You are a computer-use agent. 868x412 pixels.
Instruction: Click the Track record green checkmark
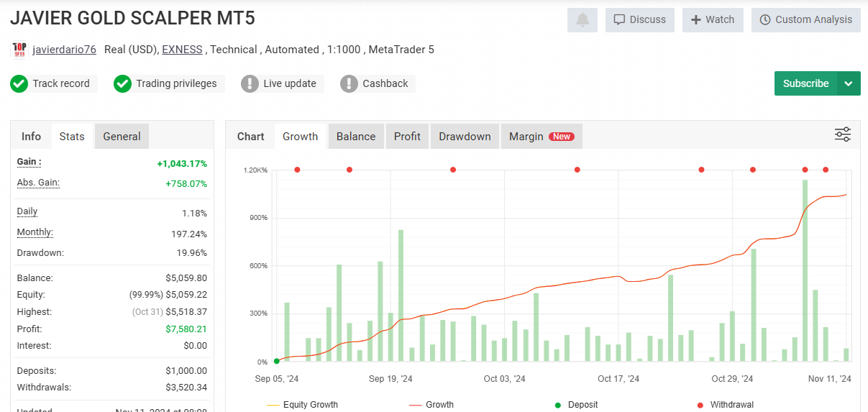pos(19,84)
